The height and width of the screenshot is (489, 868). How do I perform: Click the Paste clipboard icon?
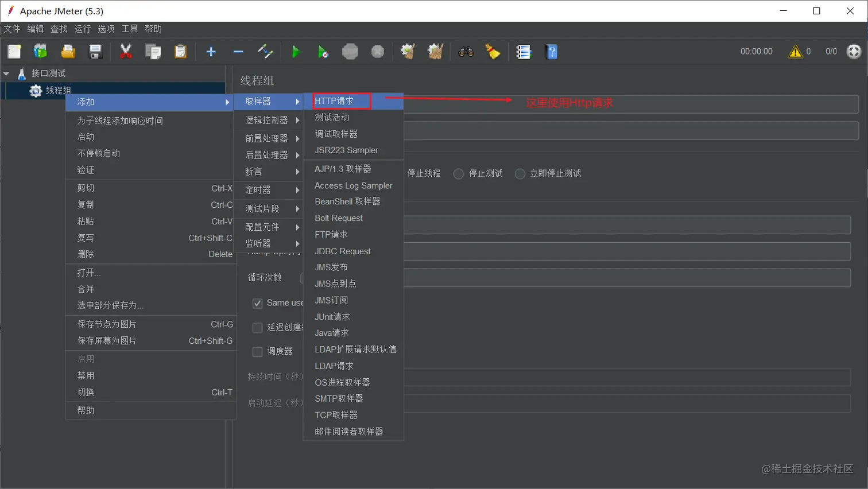(180, 52)
